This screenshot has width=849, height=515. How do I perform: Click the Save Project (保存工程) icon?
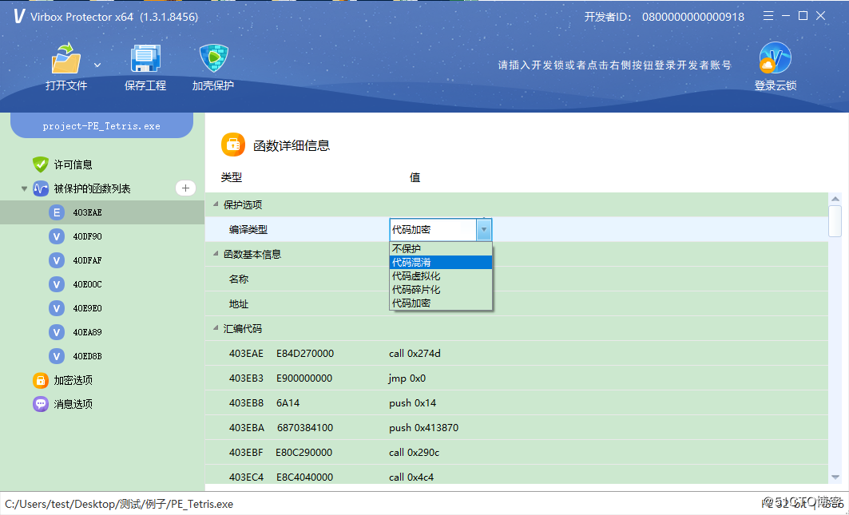(145, 58)
